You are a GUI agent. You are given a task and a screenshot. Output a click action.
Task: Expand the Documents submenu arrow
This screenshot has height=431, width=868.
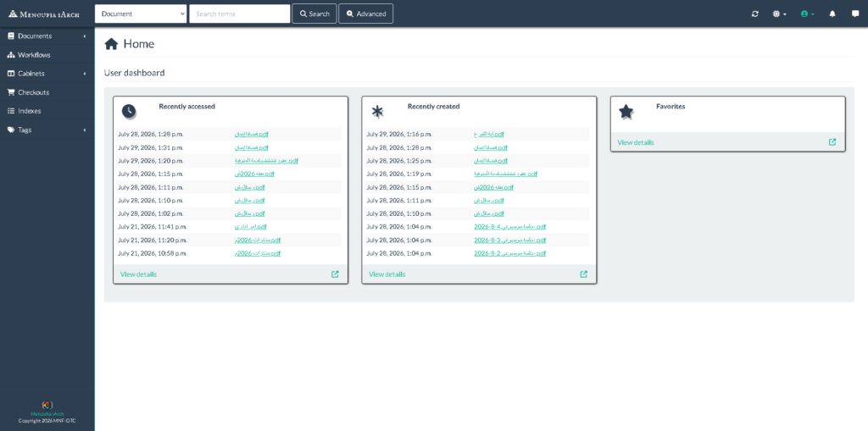tap(85, 36)
